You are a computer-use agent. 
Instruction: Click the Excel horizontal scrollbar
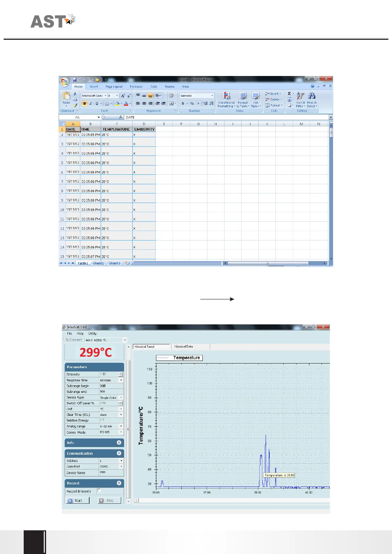268,263
